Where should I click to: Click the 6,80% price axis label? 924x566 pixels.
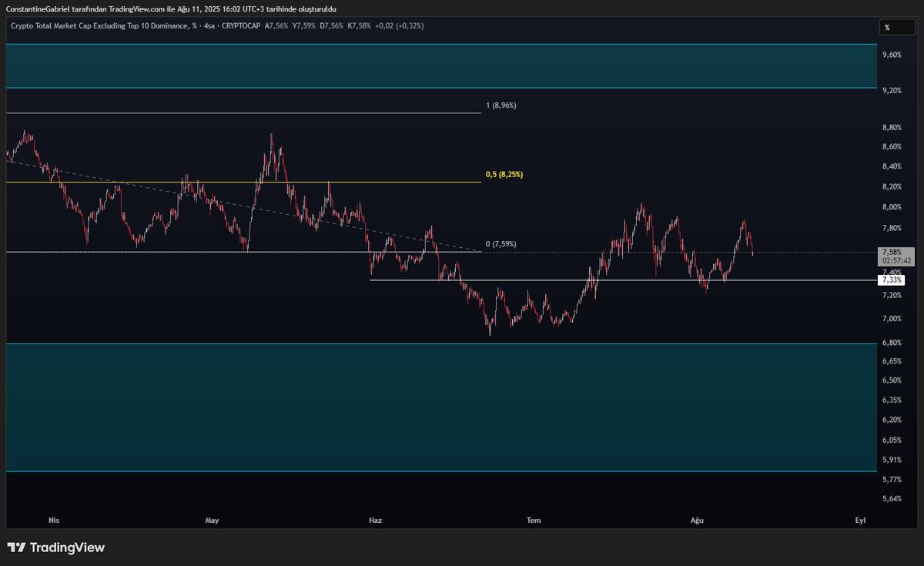pyautogui.click(x=892, y=343)
